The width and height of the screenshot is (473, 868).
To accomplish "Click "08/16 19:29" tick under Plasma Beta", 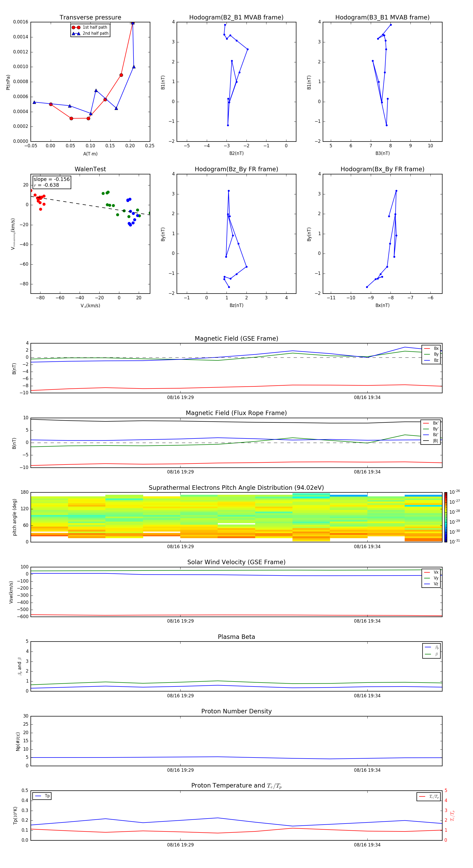I will [181, 696].
